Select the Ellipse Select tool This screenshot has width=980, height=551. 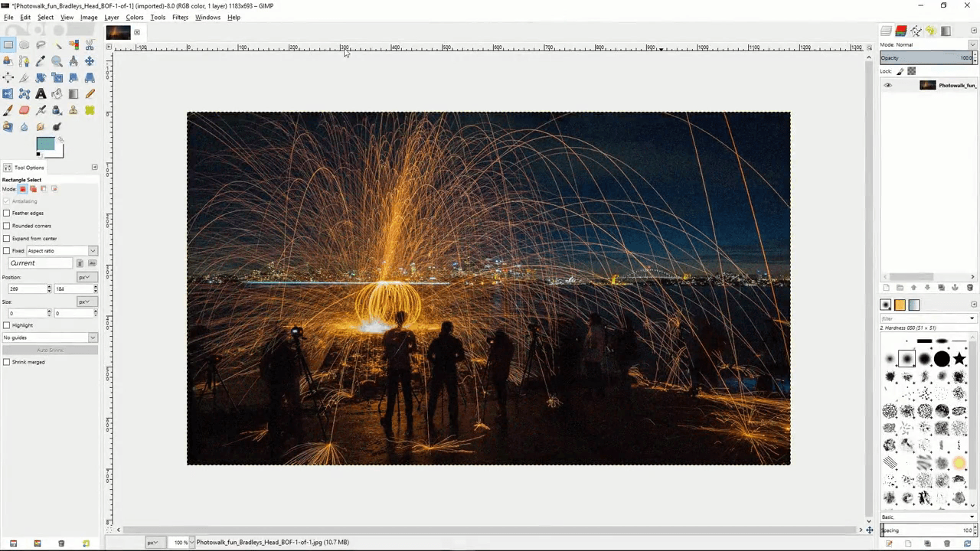tap(24, 45)
